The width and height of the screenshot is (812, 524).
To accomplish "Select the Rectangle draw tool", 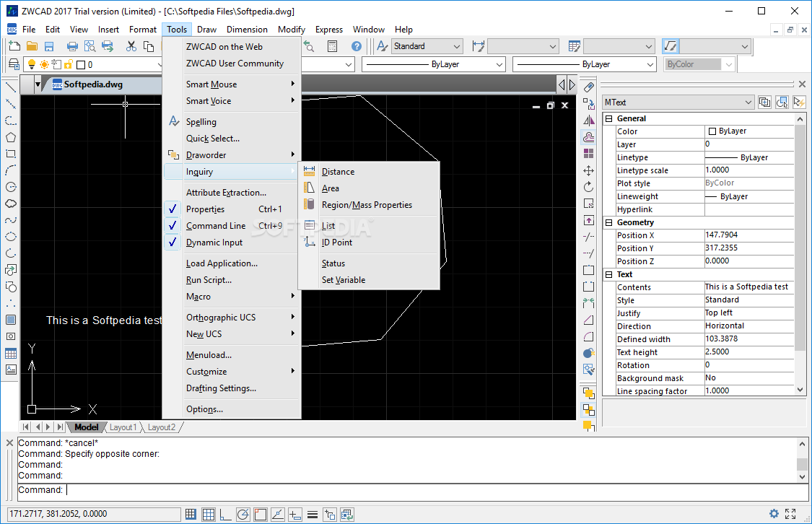I will point(10,154).
